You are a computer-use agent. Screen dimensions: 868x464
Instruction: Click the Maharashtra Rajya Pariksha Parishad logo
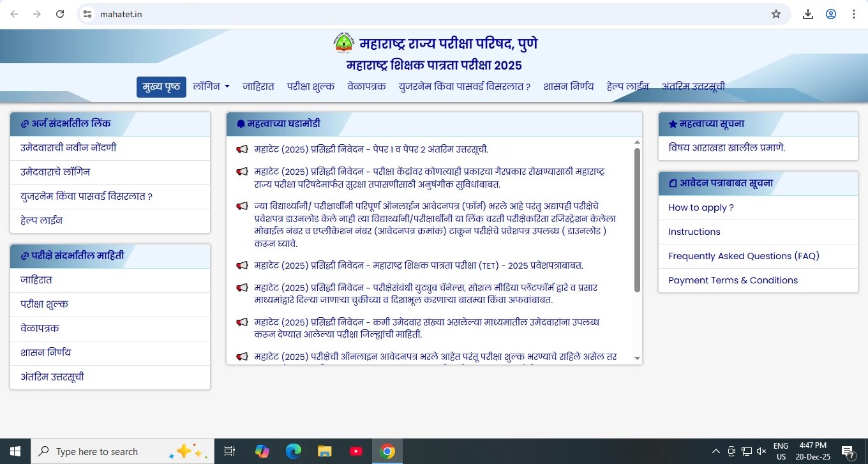[343, 43]
